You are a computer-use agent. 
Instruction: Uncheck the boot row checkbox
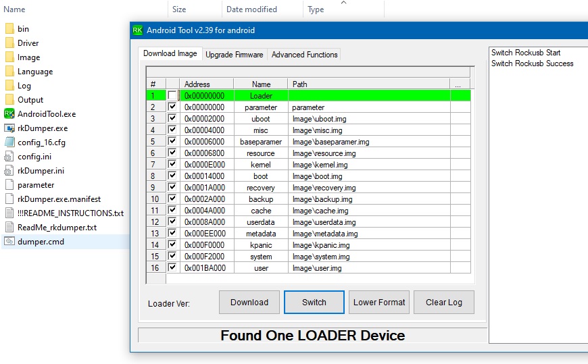click(172, 176)
